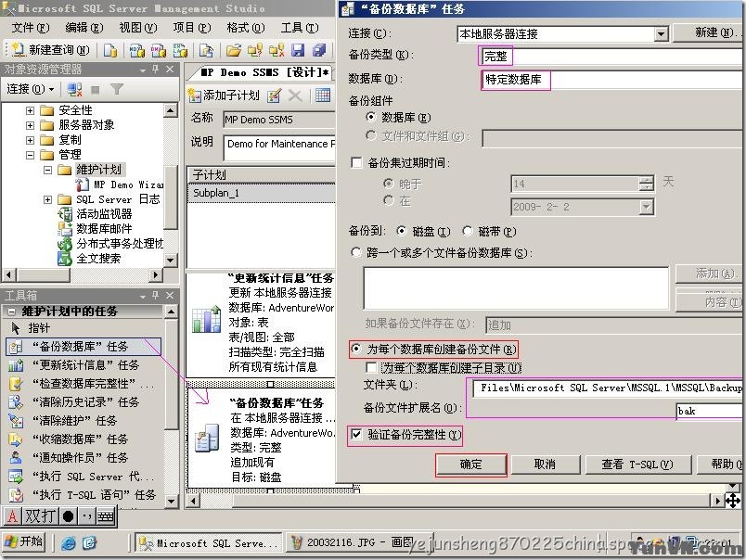746x560 pixels.
Task: Click the filter funnel icon in Object Explorer
Action: [x=116, y=89]
